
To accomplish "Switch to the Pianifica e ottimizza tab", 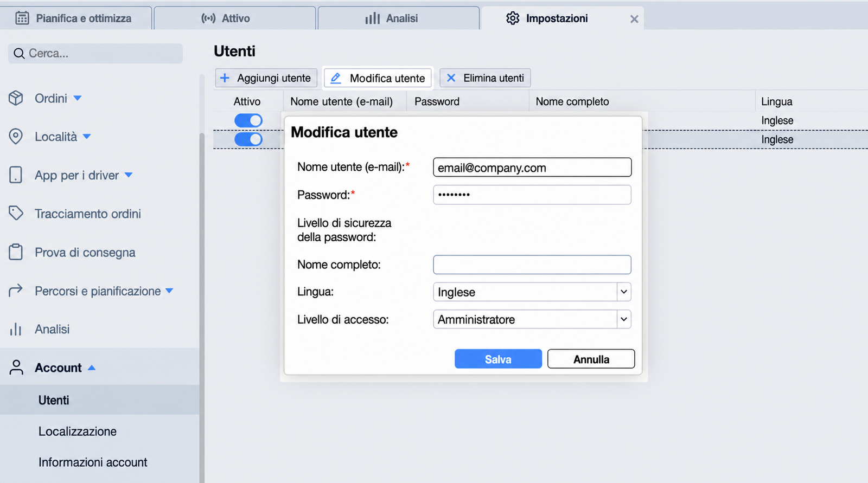I will [76, 18].
